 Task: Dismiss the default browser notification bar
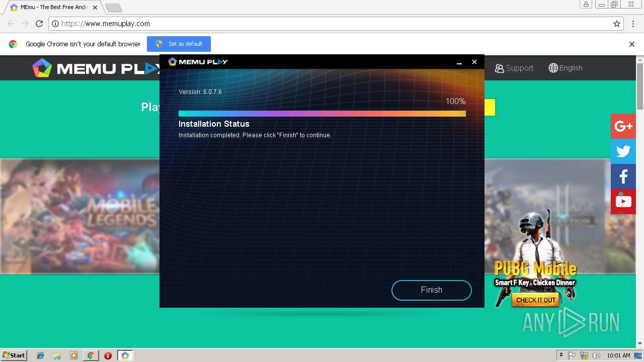coord(632,44)
